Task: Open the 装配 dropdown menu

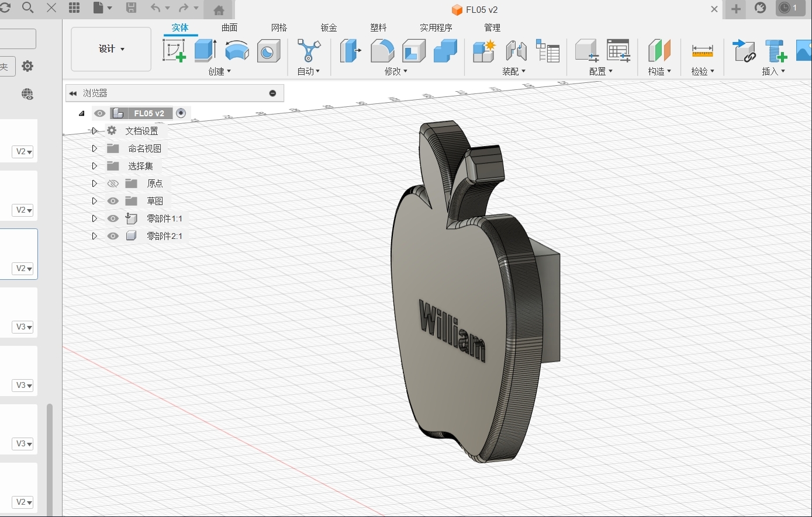Action: pyautogui.click(x=514, y=71)
